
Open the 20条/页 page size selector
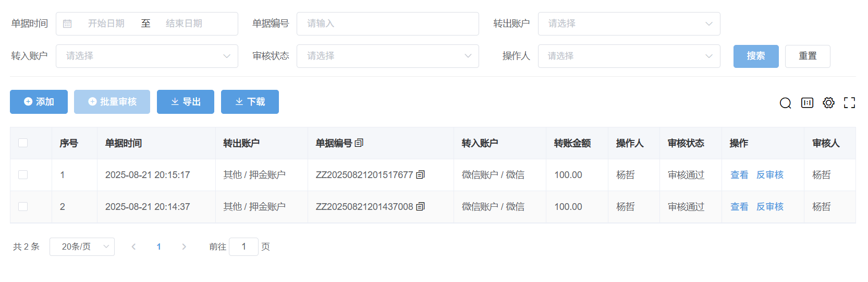coord(82,246)
